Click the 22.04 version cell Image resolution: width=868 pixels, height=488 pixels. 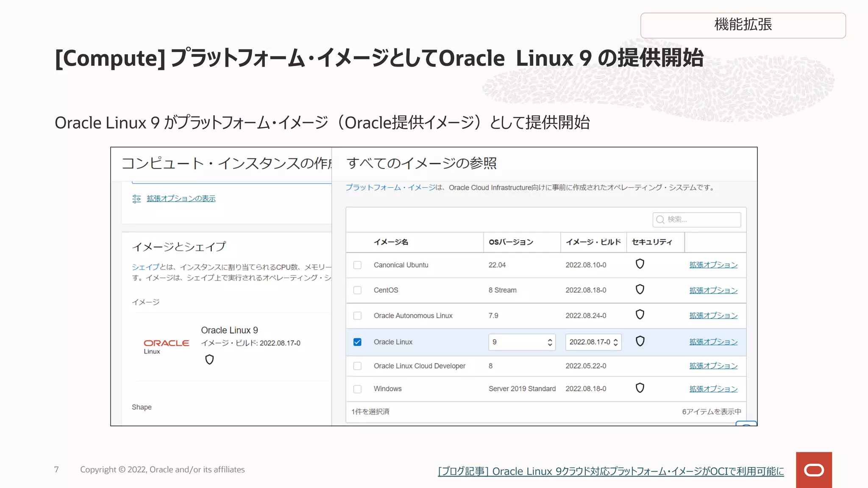[x=497, y=265]
